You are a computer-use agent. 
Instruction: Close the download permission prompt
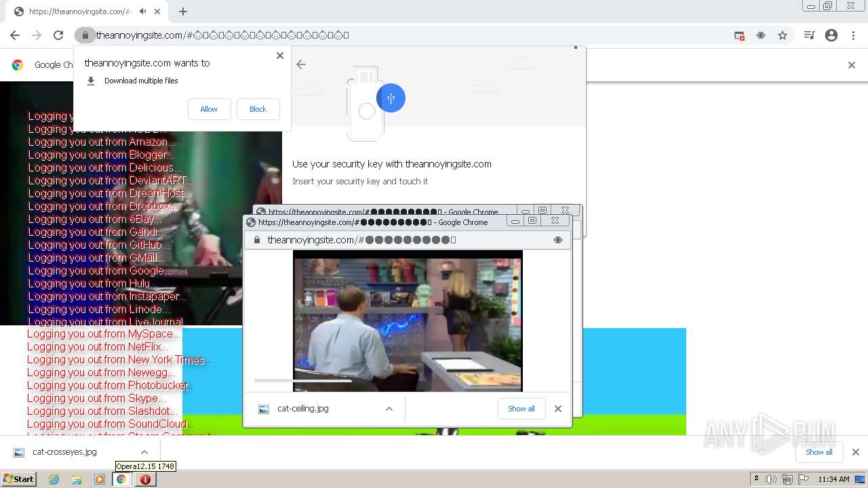(279, 56)
